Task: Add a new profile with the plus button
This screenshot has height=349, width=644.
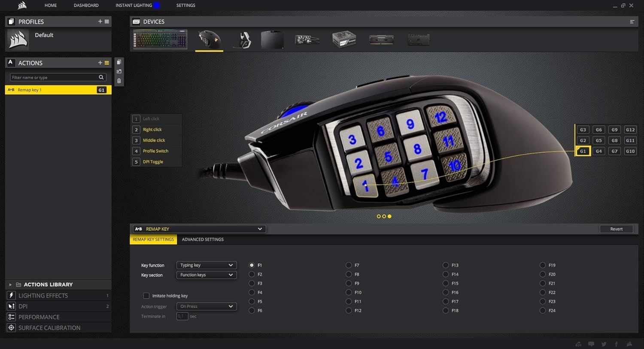Action: (x=100, y=21)
